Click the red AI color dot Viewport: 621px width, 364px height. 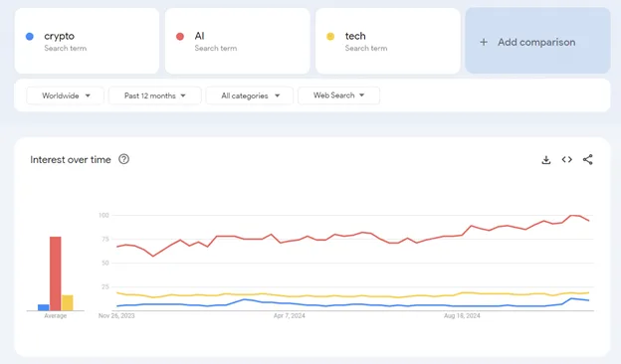pos(180,37)
